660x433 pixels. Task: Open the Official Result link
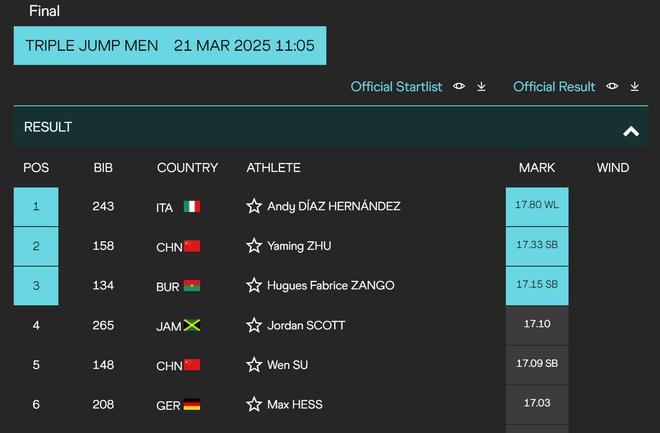point(554,87)
